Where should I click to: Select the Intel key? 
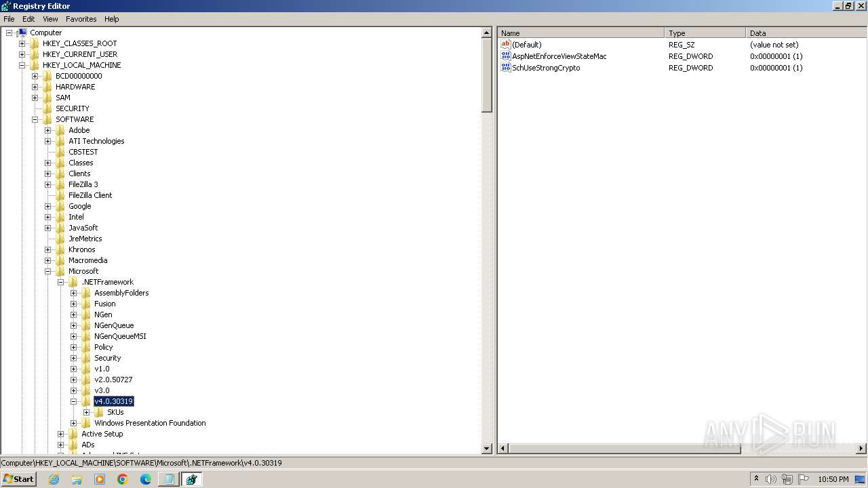pyautogui.click(x=76, y=217)
